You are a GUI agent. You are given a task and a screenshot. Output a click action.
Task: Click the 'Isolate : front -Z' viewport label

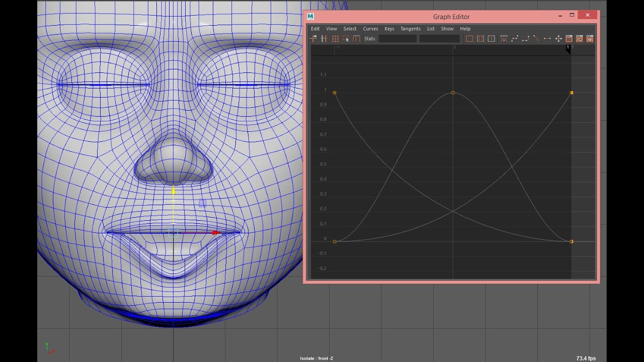pos(316,358)
